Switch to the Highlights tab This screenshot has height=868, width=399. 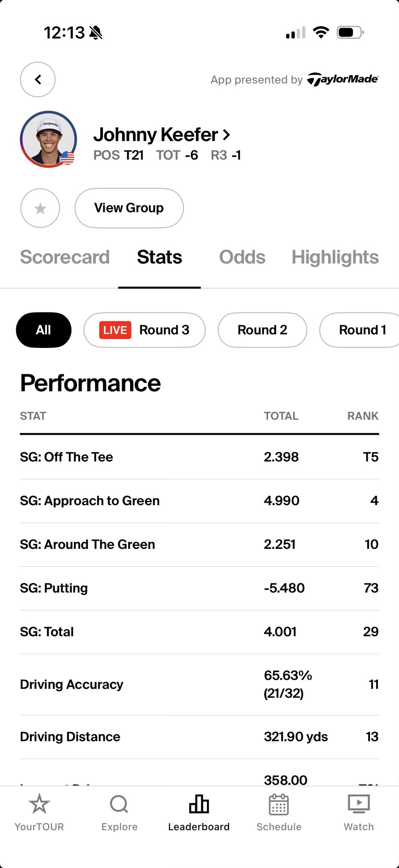(x=335, y=257)
